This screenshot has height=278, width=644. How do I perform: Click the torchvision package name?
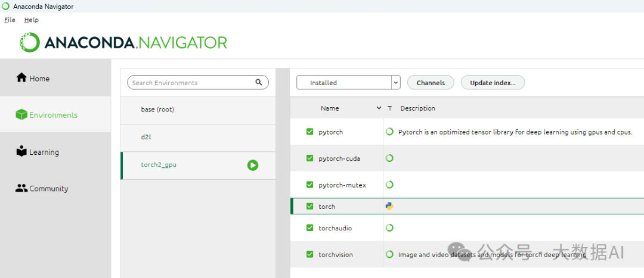click(x=336, y=255)
